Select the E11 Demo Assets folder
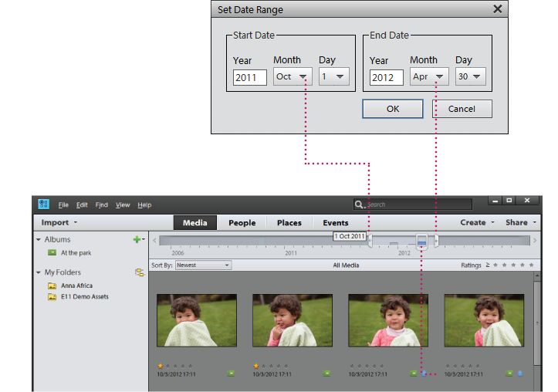Screen dimensions: 558x392 85,296
